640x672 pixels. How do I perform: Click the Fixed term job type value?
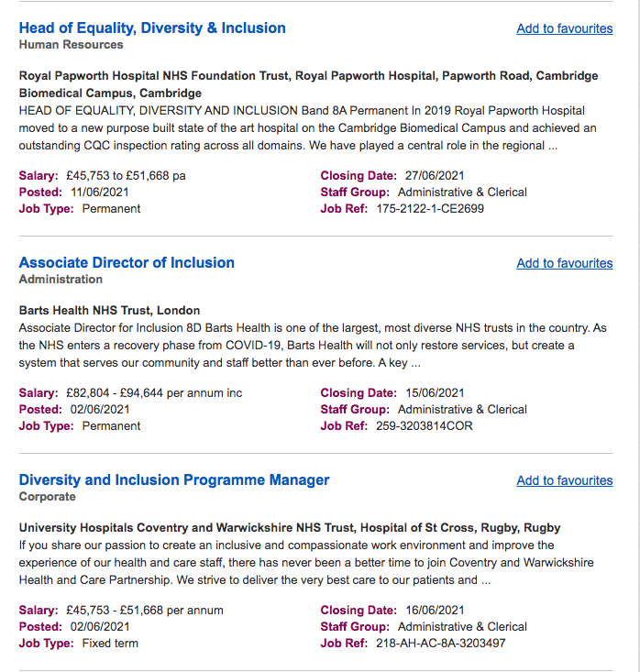[110, 643]
